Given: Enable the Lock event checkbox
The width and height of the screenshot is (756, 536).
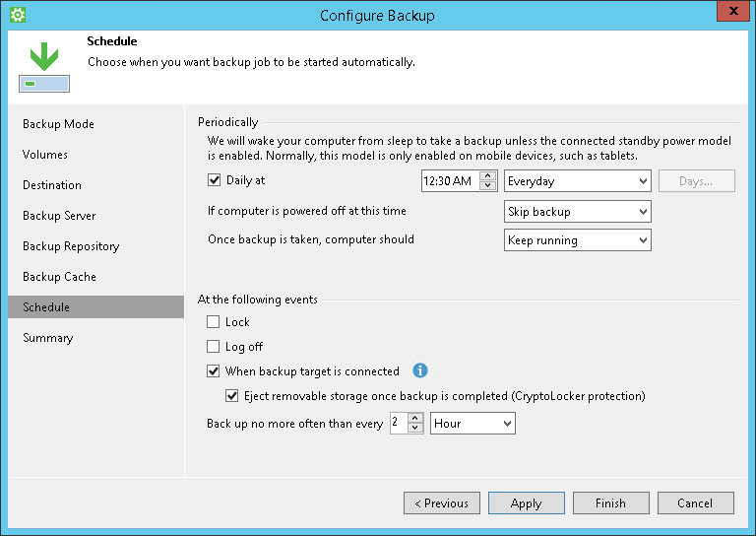Looking at the screenshot, I should pos(214,322).
